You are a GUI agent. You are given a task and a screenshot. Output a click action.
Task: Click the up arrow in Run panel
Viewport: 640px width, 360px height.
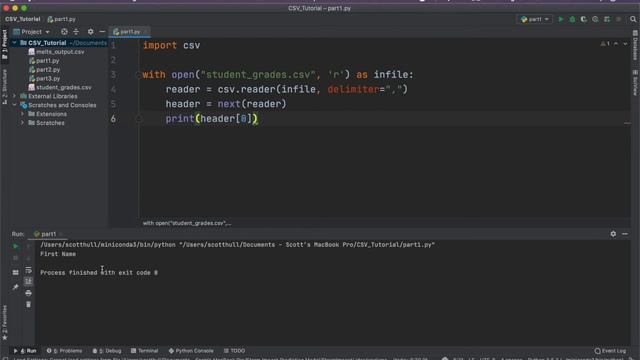coord(28,247)
